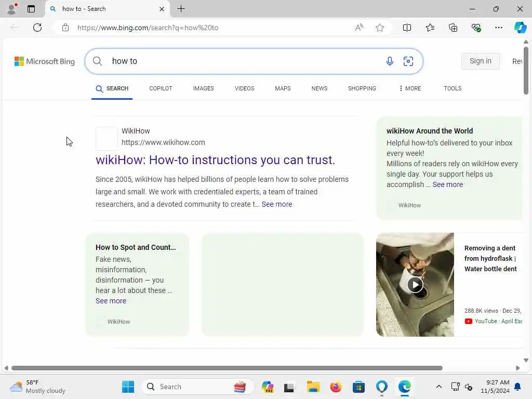The height and width of the screenshot is (399, 532).
Task: Open the Copilot PRE taskbar icon
Action: pyautogui.click(x=268, y=387)
